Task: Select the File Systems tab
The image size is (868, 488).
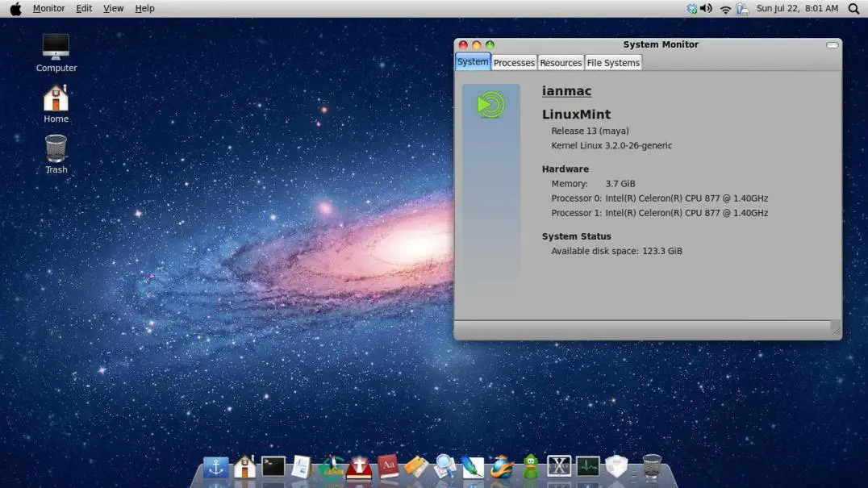Action: pyautogui.click(x=613, y=63)
